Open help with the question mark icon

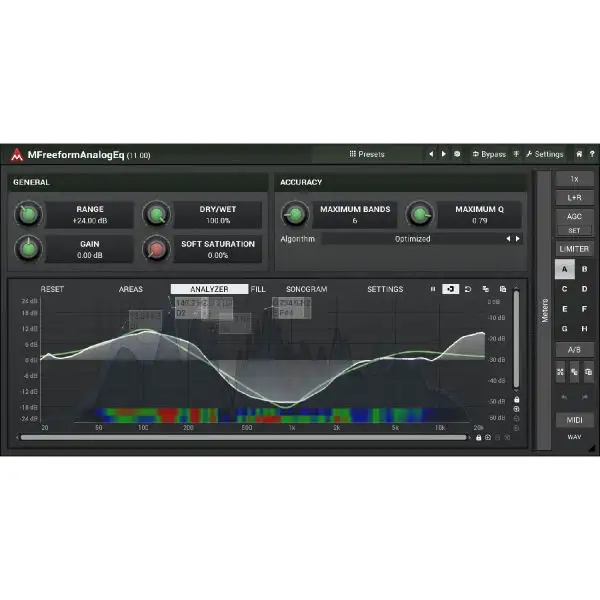click(x=591, y=154)
